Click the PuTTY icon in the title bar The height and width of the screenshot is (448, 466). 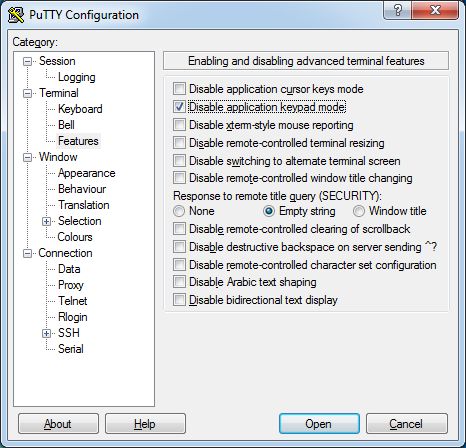(x=16, y=15)
